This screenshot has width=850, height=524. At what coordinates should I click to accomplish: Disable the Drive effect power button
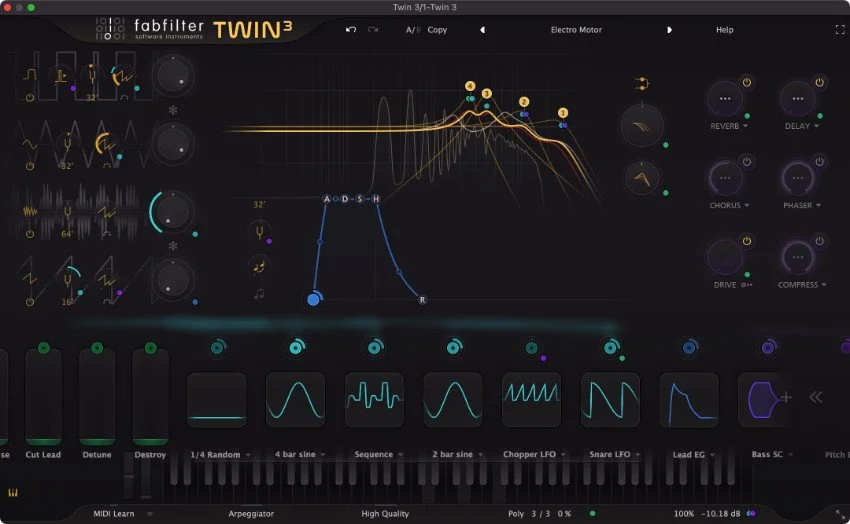click(747, 241)
